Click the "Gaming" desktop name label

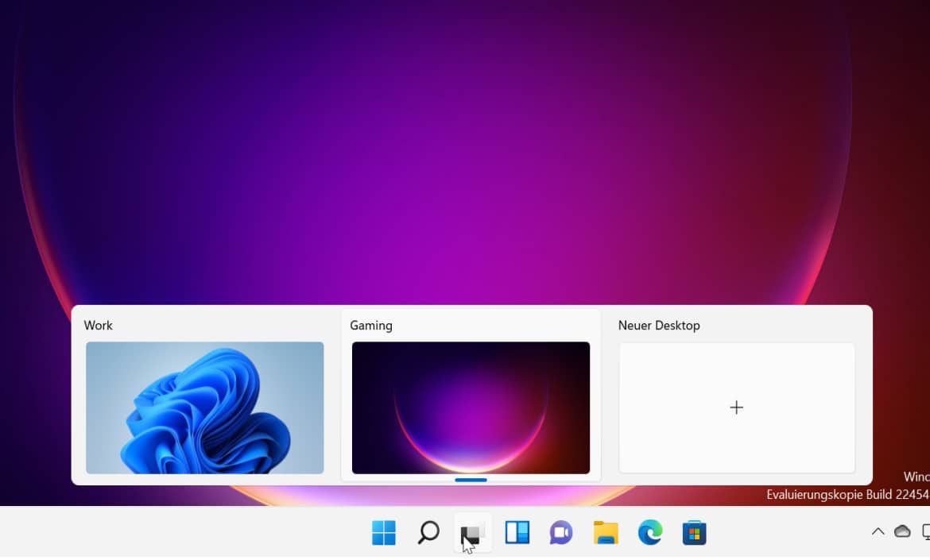click(371, 326)
